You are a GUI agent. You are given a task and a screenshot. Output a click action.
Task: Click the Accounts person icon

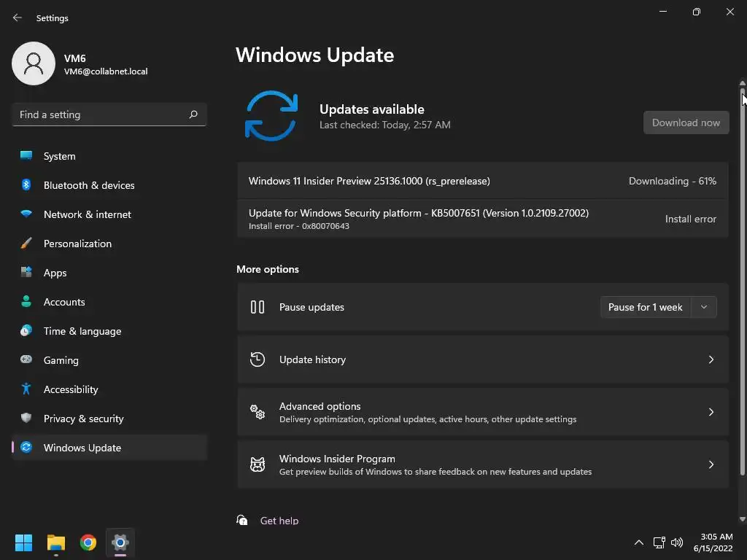[26, 301]
